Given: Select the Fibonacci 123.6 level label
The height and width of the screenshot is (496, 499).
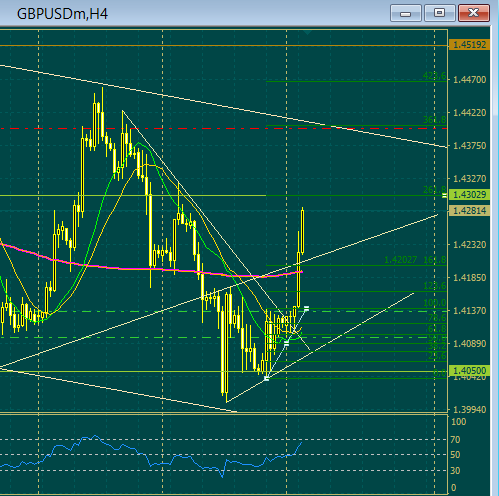Looking at the screenshot, I should 434,286.
